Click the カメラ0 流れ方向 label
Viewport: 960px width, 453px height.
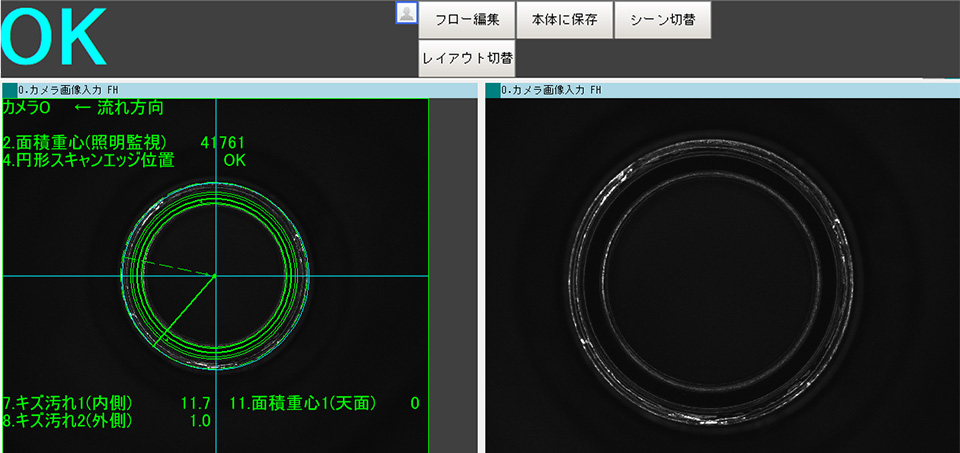82,107
